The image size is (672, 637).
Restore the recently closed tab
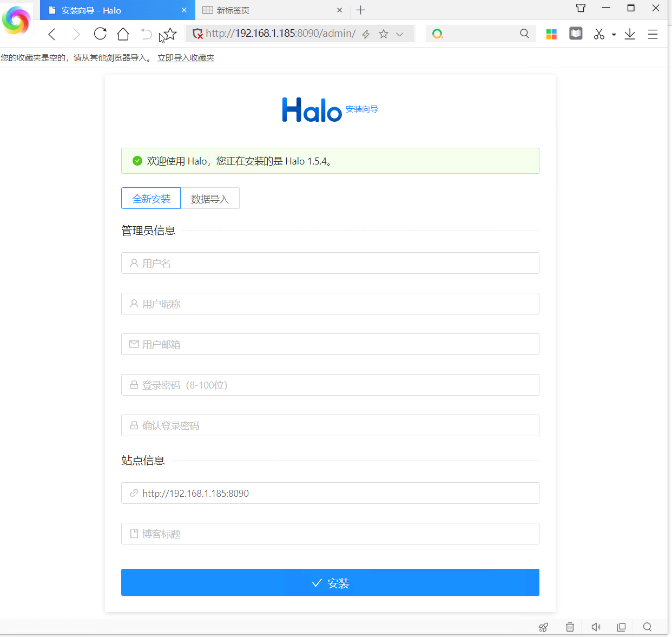[x=146, y=34]
